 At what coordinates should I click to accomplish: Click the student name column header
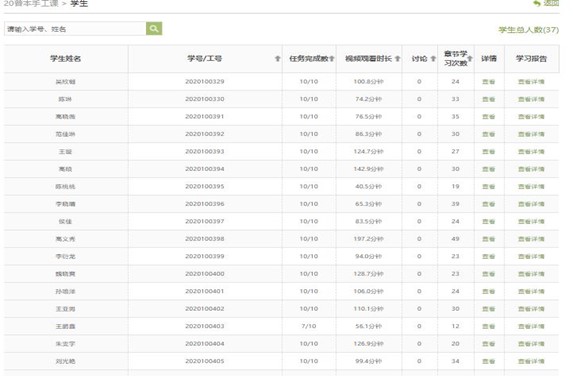click(x=66, y=58)
